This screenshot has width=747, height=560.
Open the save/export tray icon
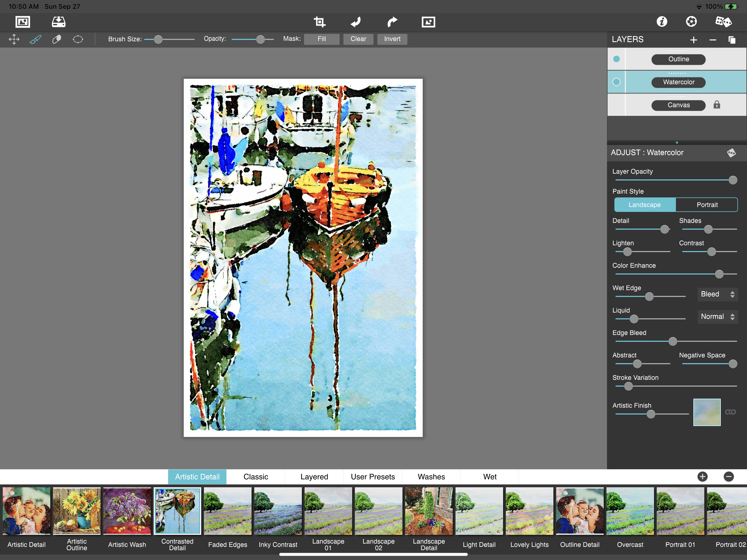point(59,22)
